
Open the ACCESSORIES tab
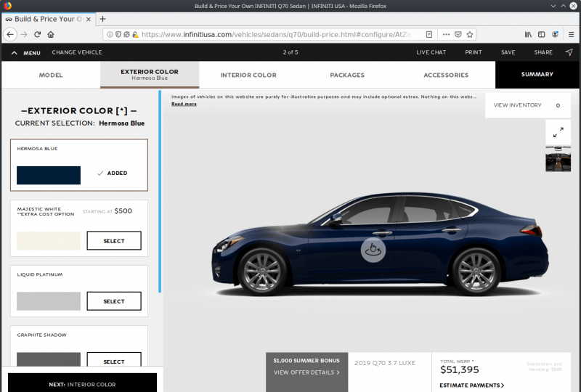pos(446,75)
